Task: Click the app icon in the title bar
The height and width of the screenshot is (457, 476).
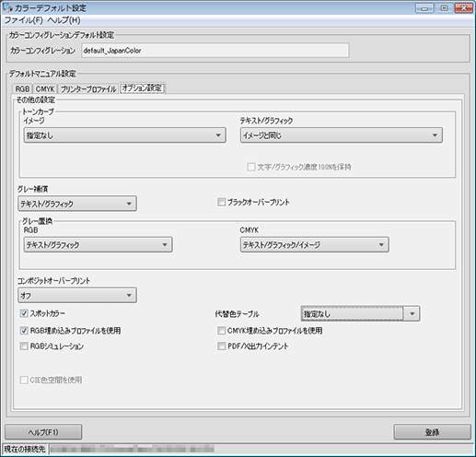Action: [7, 7]
